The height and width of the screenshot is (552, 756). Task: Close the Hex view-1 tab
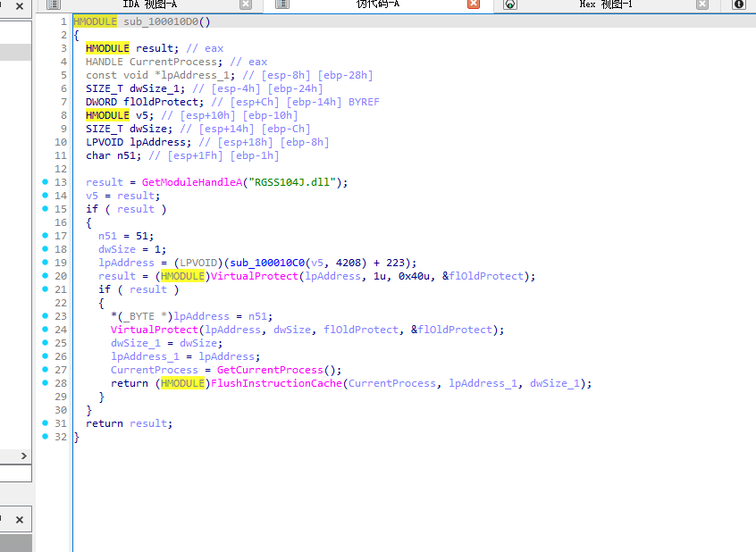coord(702,4)
